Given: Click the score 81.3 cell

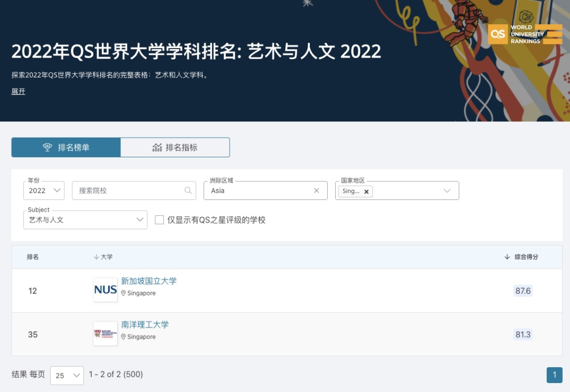Looking at the screenshot, I should pyautogui.click(x=522, y=334).
